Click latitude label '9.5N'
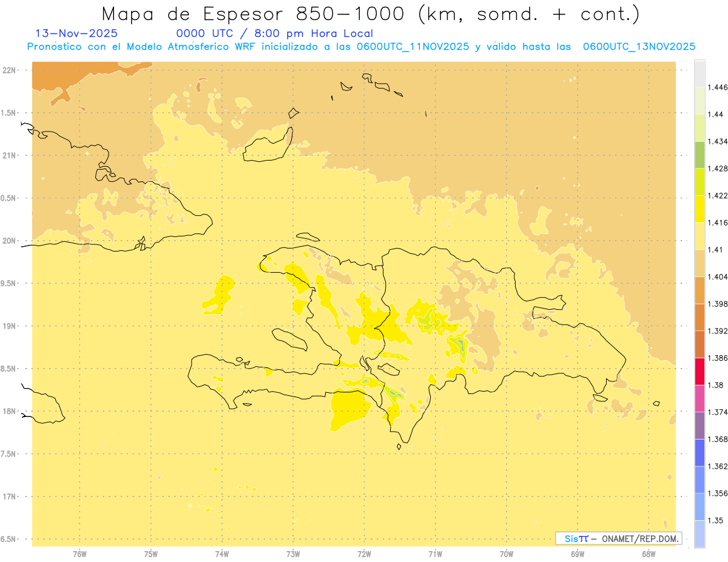Image resolution: width=728 pixels, height=562 pixels. coord(8,284)
